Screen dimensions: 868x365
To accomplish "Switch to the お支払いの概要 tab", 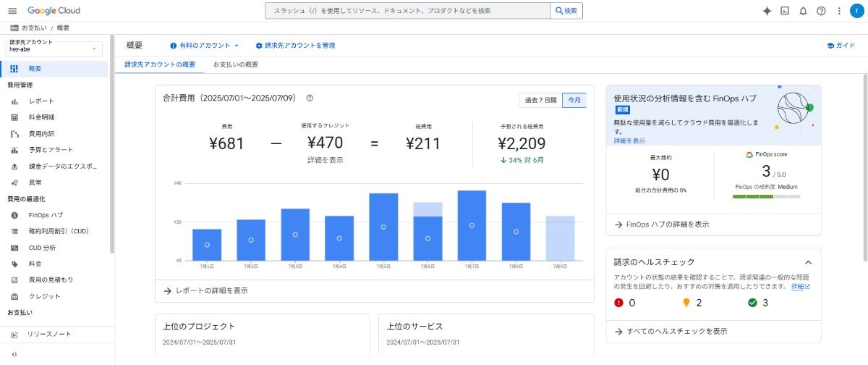I will (236, 64).
